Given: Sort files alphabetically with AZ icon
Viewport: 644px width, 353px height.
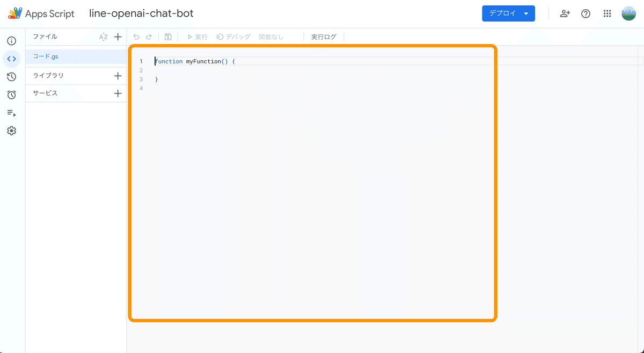Looking at the screenshot, I should [x=104, y=37].
